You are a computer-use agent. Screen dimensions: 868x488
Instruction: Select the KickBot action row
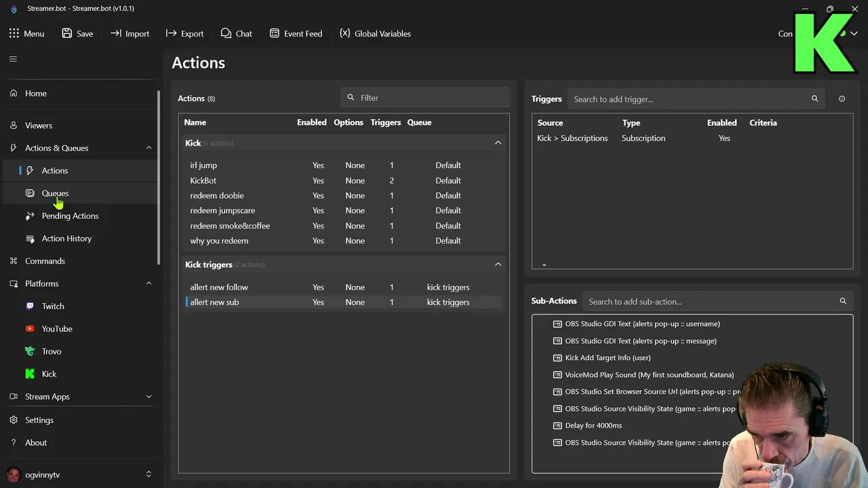pos(203,181)
